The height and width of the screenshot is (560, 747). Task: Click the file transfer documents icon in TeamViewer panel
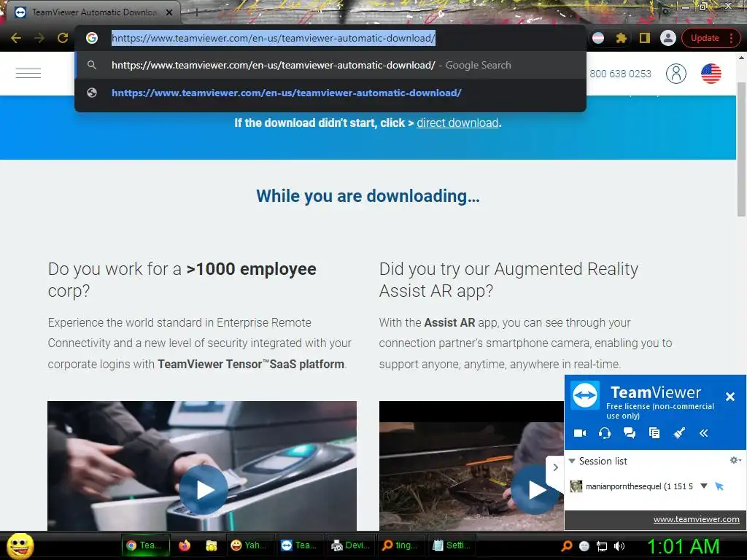(654, 433)
